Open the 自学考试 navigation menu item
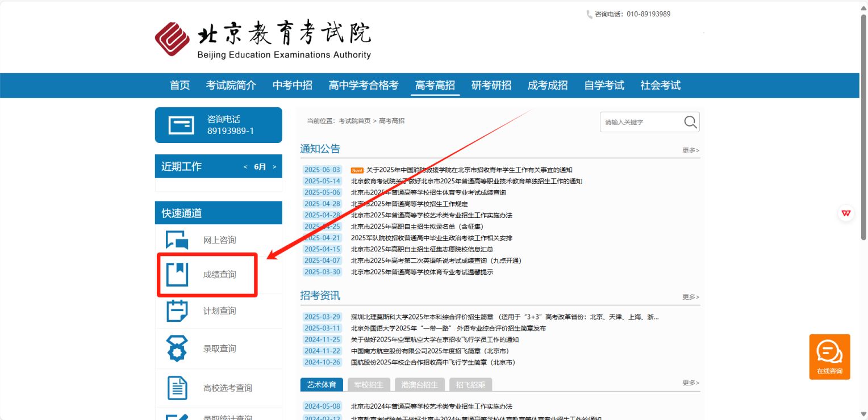868x420 pixels. 604,85
